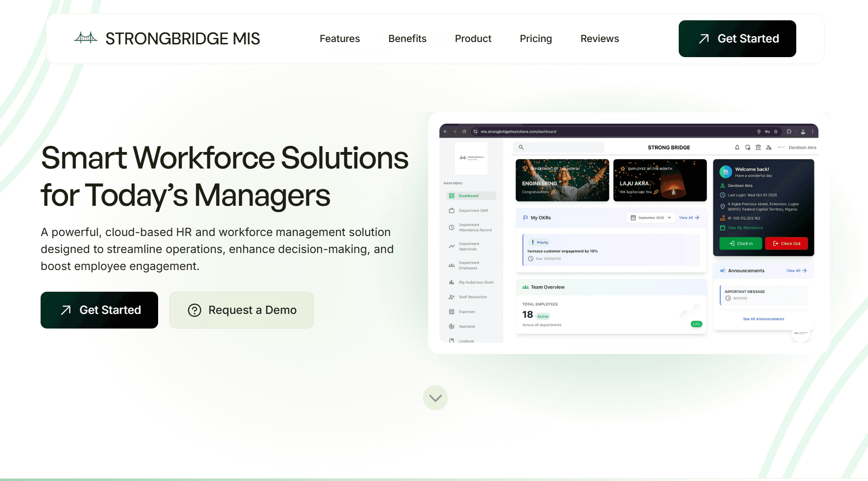
Task: Click the Team Overview group icon
Action: click(525, 287)
